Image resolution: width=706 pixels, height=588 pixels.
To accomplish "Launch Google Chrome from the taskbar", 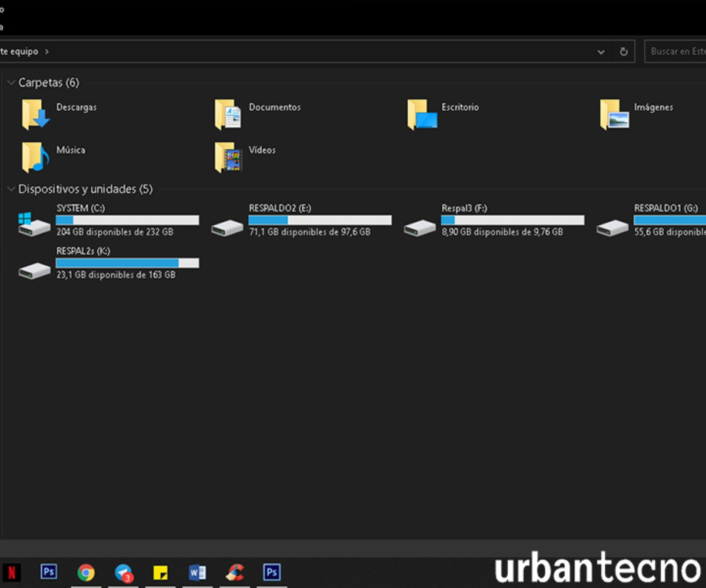I will pos(86,571).
